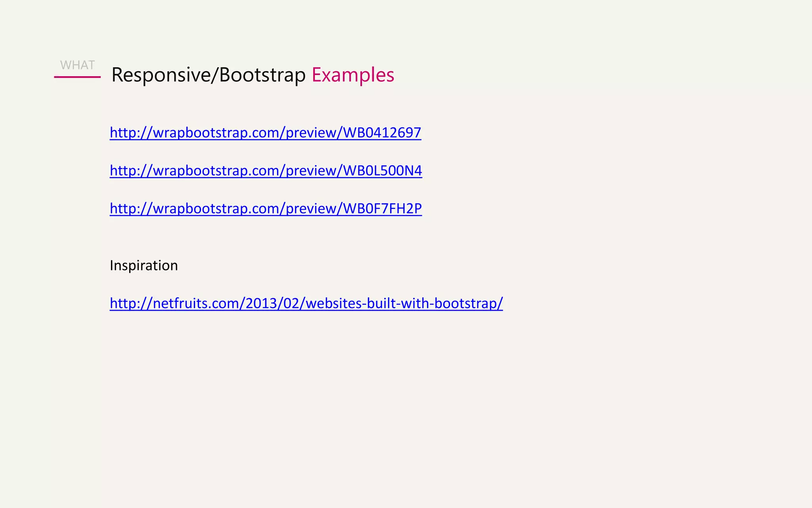Select the 'Inspiration' text
812x508 pixels.
pyautogui.click(x=144, y=266)
